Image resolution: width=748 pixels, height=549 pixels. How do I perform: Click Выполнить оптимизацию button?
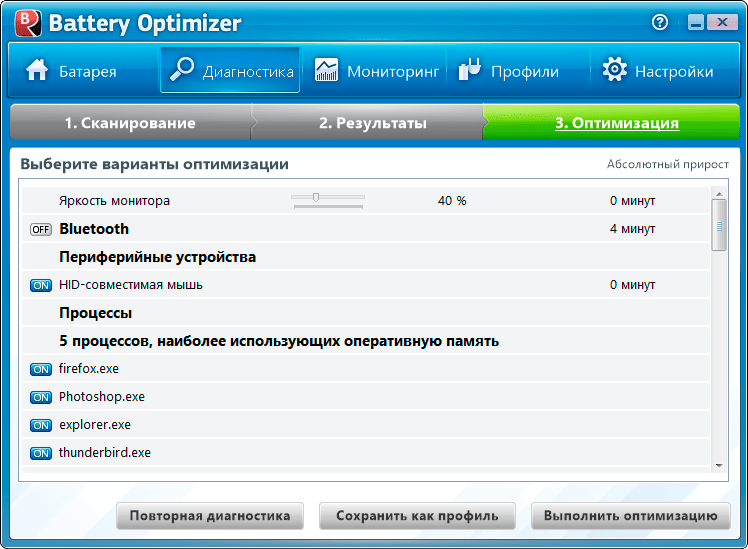coord(631,516)
